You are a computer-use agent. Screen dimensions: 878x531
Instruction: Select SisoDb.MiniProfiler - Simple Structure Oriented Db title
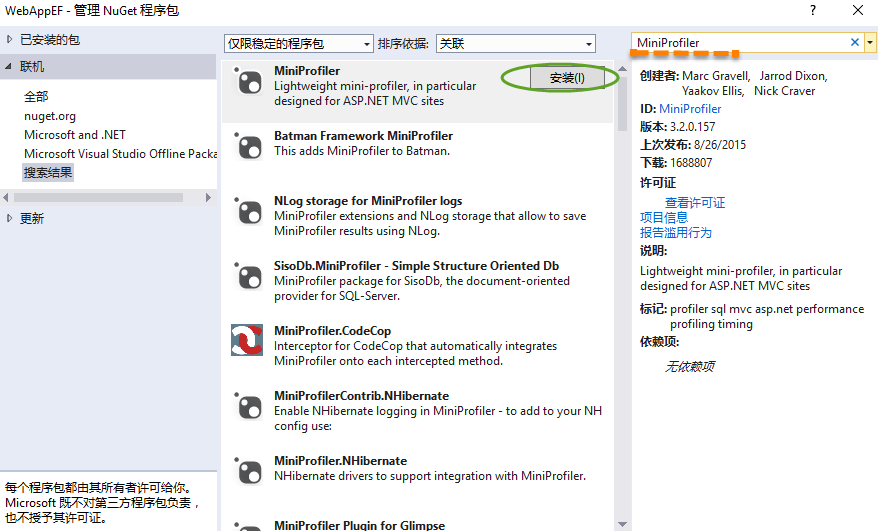[416, 266]
